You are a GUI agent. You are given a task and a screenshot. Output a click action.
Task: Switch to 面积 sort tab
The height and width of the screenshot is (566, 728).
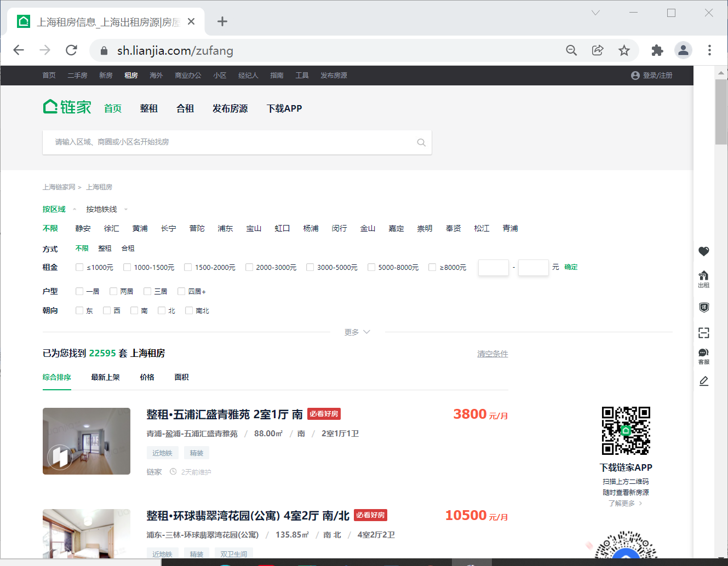[181, 377]
